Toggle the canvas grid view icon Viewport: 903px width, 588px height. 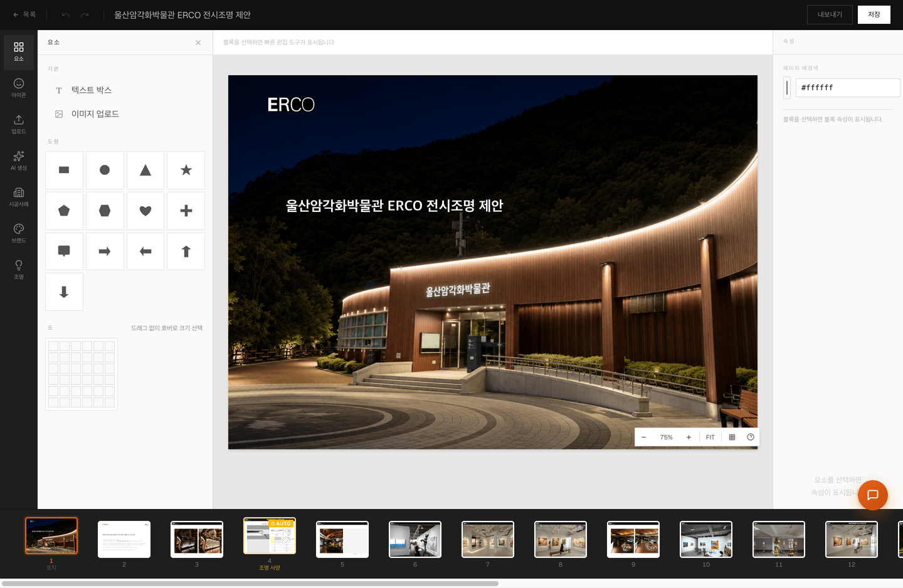click(x=732, y=437)
